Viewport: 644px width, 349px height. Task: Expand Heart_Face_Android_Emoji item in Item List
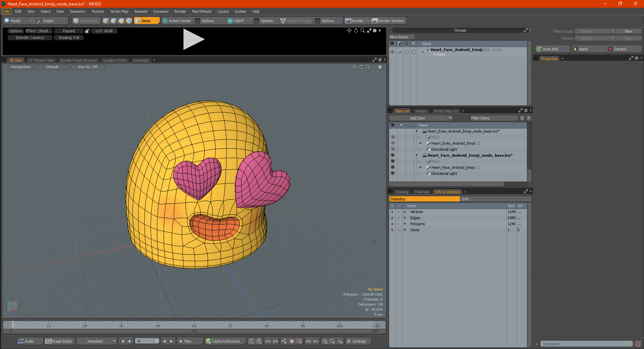click(x=421, y=167)
